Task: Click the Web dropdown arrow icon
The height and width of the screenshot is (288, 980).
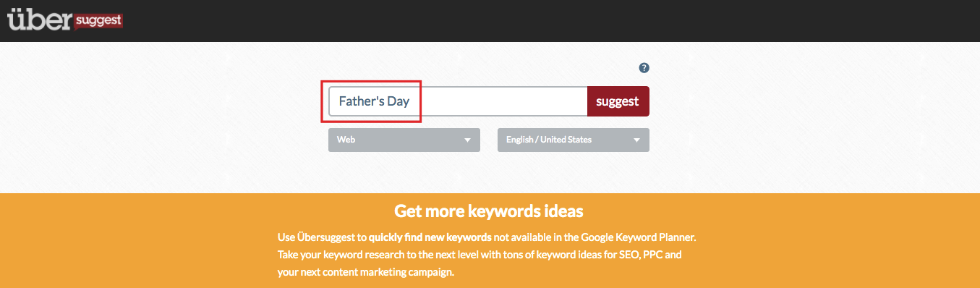Action: tap(467, 140)
